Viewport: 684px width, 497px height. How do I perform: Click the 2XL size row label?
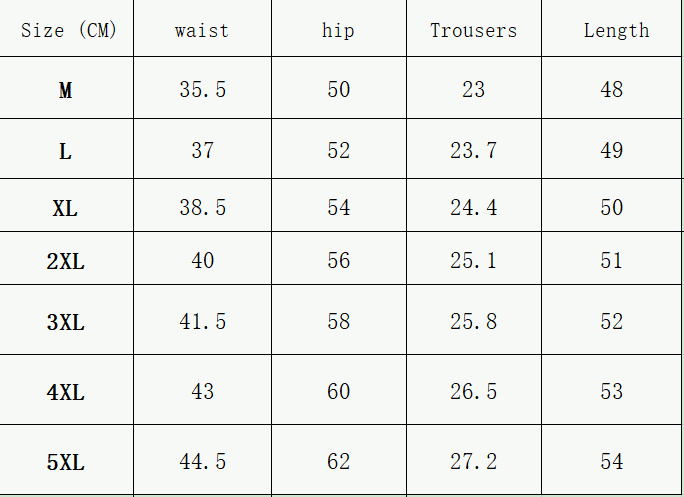click(66, 261)
